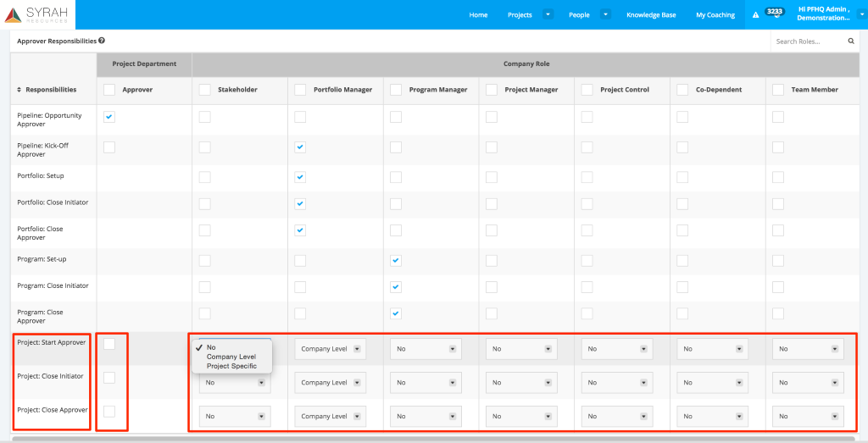Image resolution: width=868 pixels, height=443 pixels.
Task: Open Team Member dropdown for Project: Close Approver
Action: (808, 417)
